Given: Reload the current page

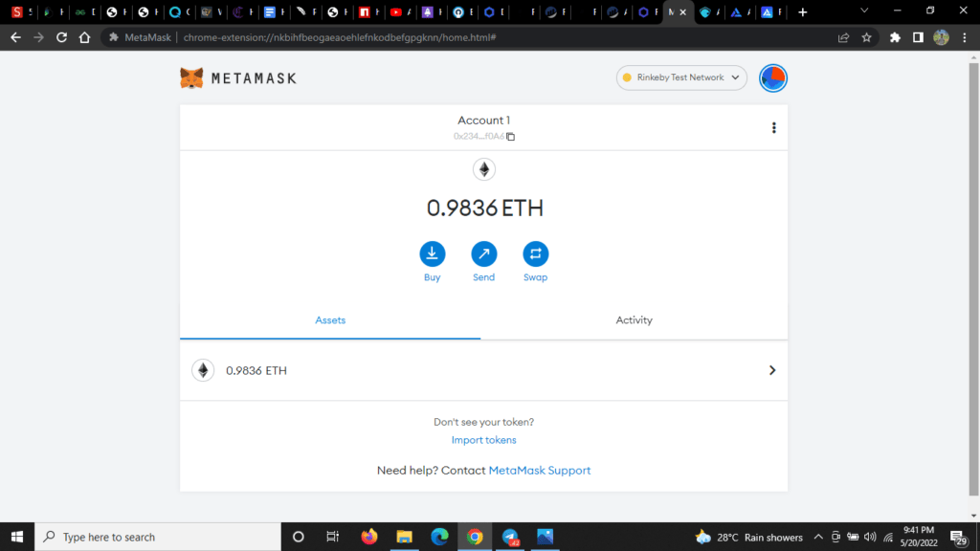Looking at the screenshot, I should tap(61, 37).
